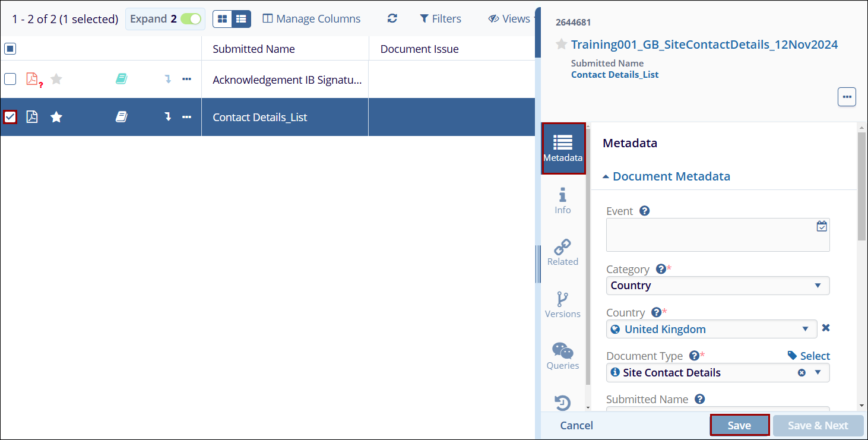Click star icon on Contact Details_List row
The width and height of the screenshot is (868, 440).
point(56,117)
